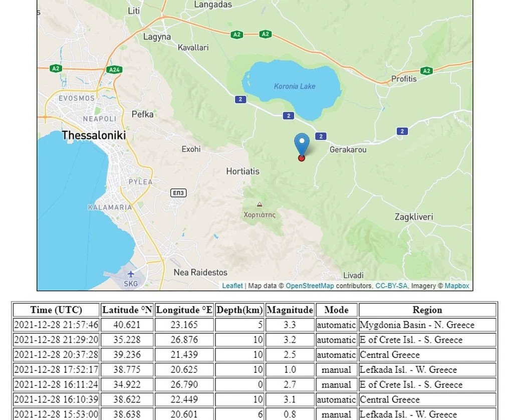
Task: Click the 2021-12-28 21:29:20 event time
Action: [x=56, y=340]
